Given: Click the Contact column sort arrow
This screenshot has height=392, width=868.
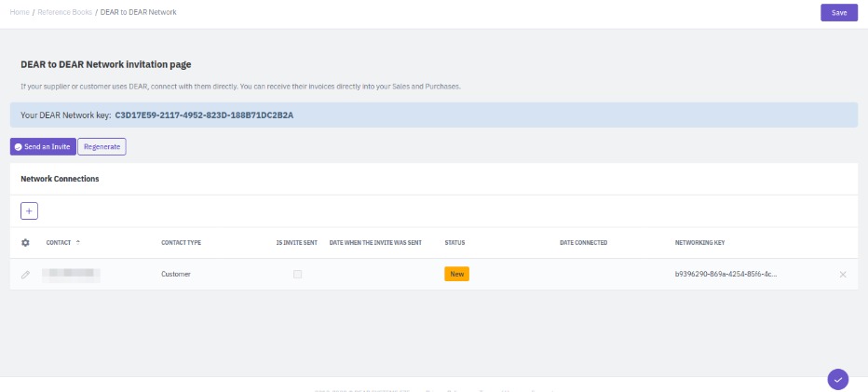Looking at the screenshot, I should pos(78,242).
